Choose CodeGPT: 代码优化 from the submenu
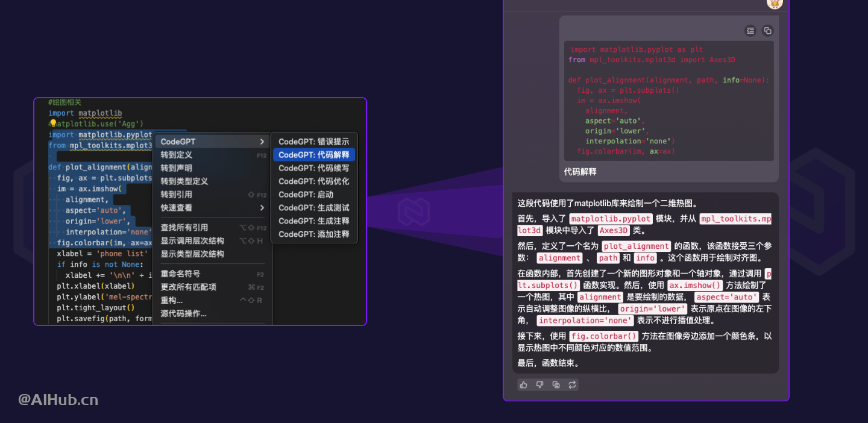Screen dimensions: 868x423 coord(314,181)
